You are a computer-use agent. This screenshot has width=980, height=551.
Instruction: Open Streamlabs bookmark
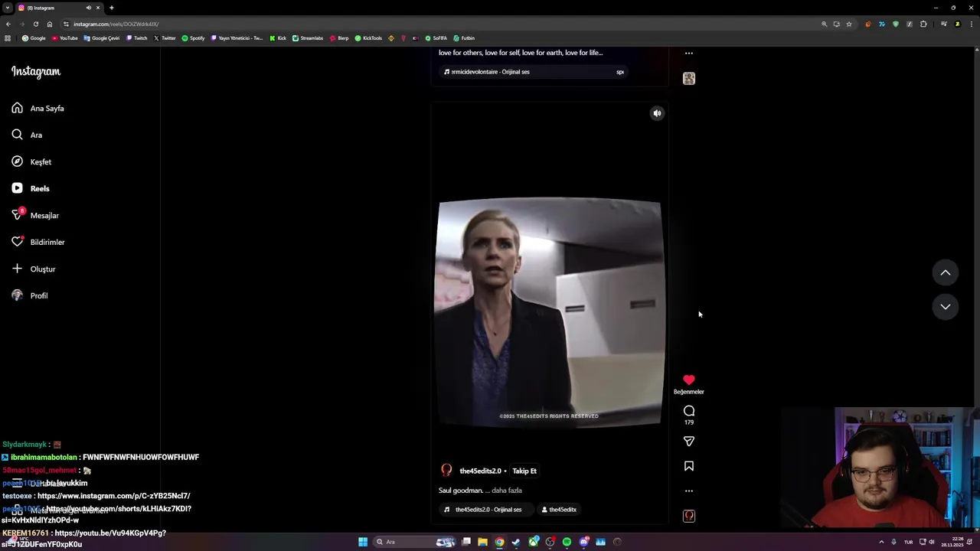(308, 38)
